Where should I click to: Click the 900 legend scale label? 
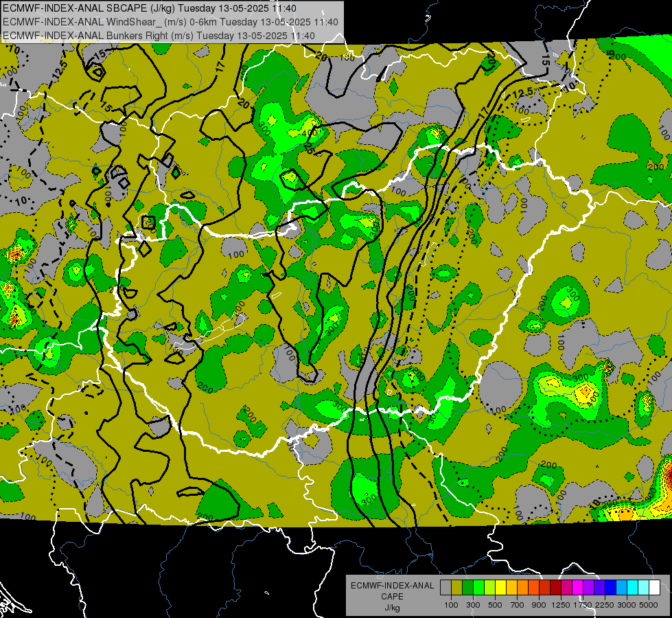[539, 605]
